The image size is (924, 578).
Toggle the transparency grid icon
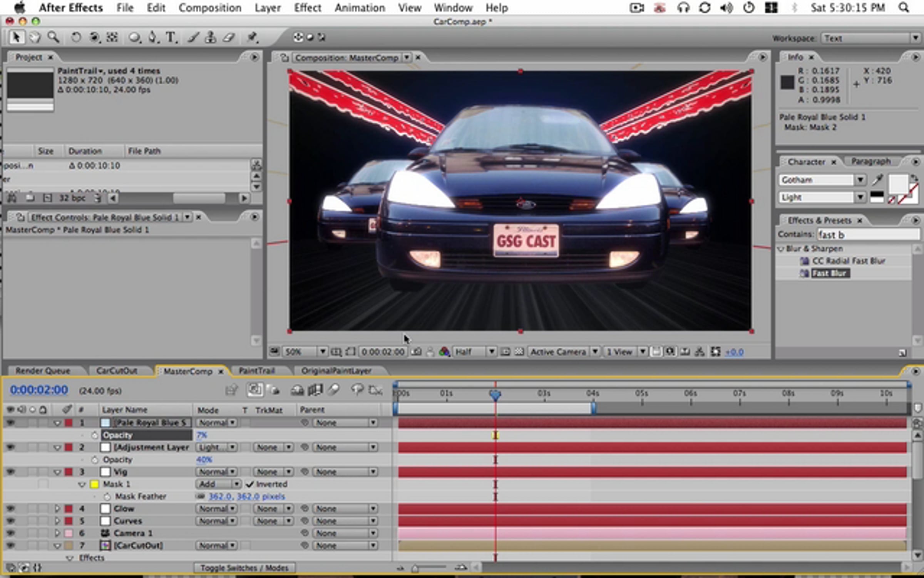(519, 351)
